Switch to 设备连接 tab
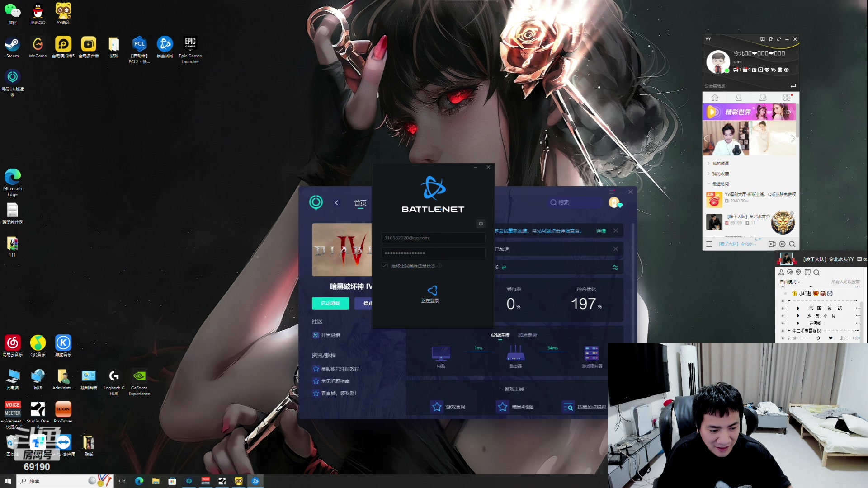This screenshot has width=868, height=488. click(500, 335)
